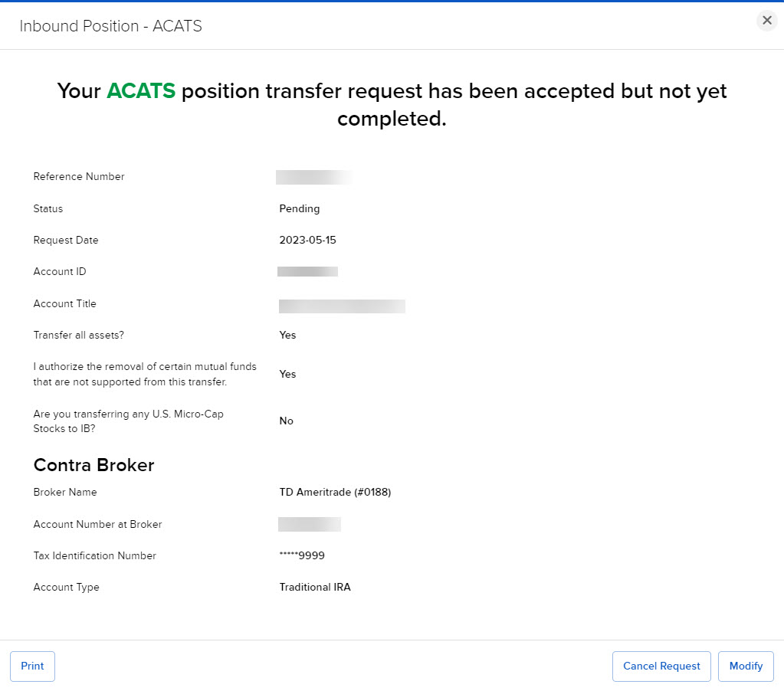The height and width of the screenshot is (691, 784).
Task: Close the Inbound Position dialog
Action: point(766,21)
